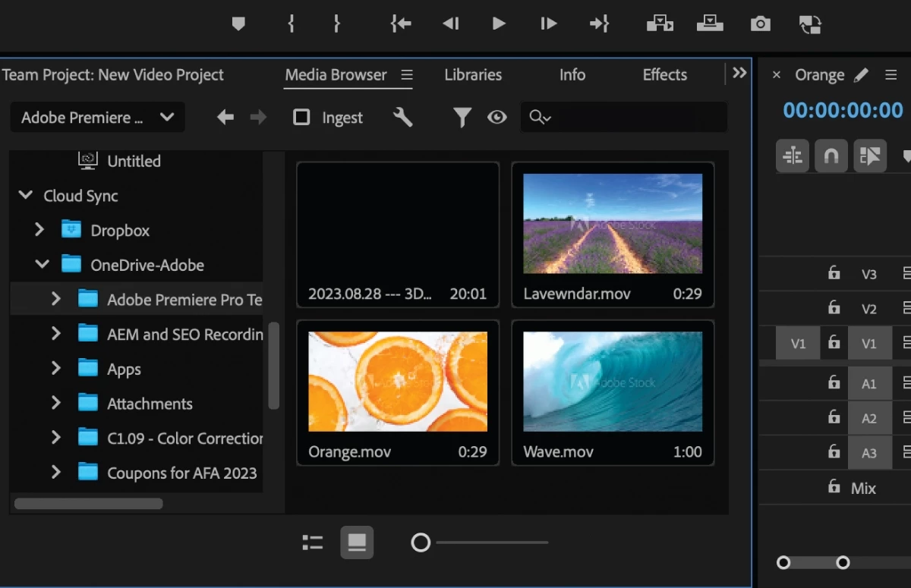Expand the Adobe Premiere Pro Te folder
Screen dimensions: 911x588
[x=55, y=299]
